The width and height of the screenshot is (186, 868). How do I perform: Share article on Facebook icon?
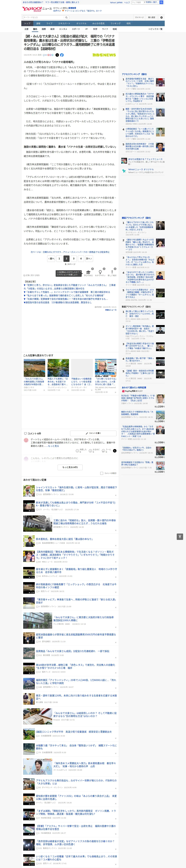click(x=62, y=55)
